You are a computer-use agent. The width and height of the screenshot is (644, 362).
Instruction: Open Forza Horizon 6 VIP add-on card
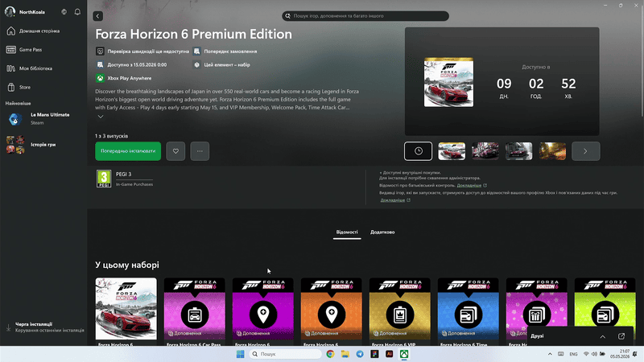point(399,311)
